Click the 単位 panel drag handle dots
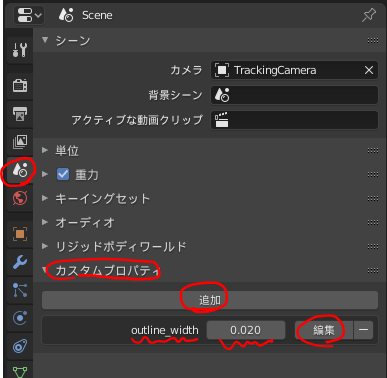This screenshot has width=387, height=378. pyautogui.click(x=373, y=150)
